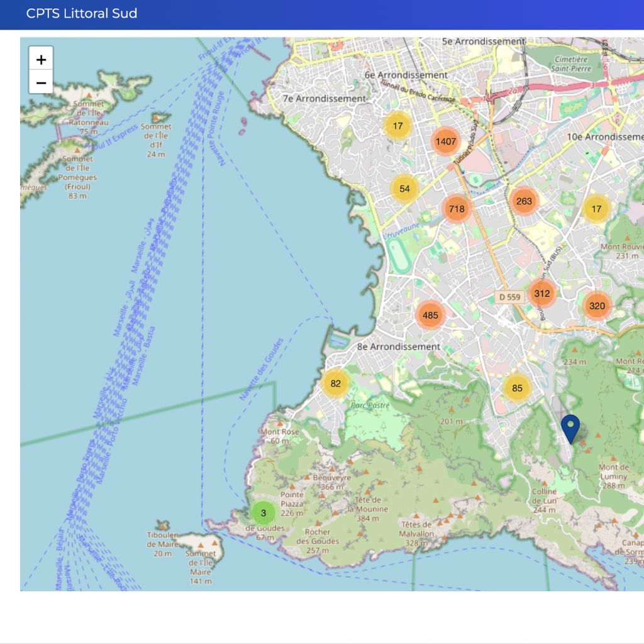Expand the orange 718 marker cluster
Viewport: 644px width, 644px height.
pyautogui.click(x=457, y=209)
